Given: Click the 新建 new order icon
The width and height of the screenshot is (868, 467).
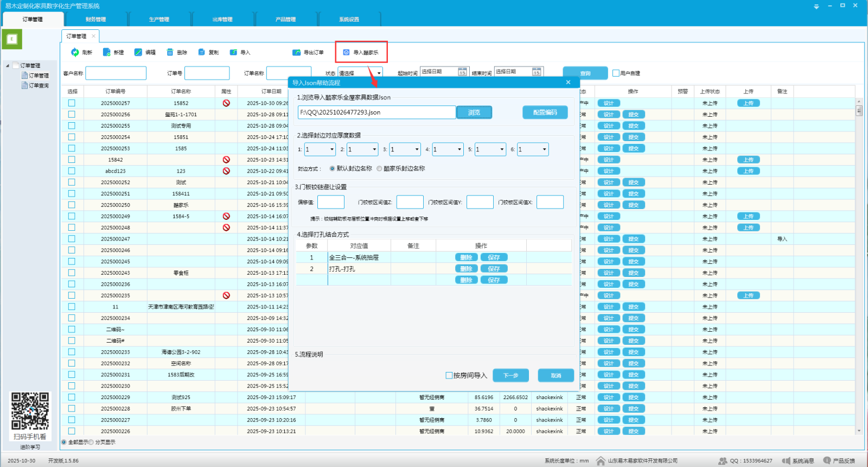Looking at the screenshot, I should tap(107, 52).
